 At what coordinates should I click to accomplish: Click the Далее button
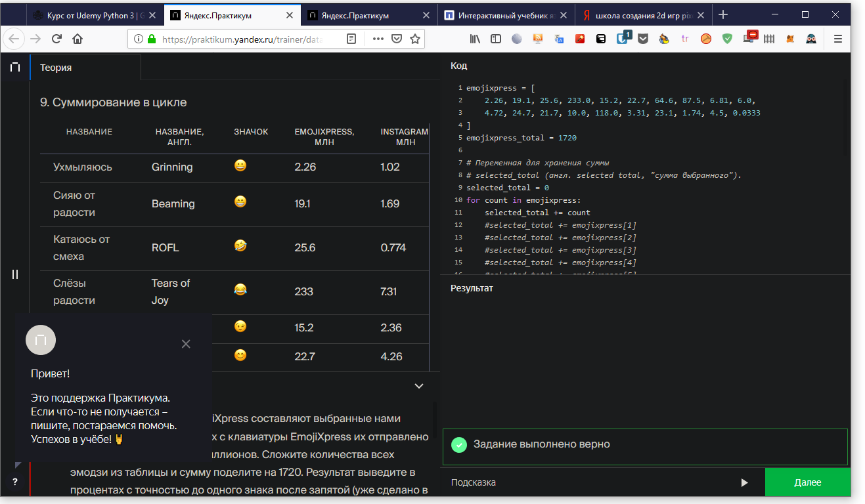(x=808, y=482)
